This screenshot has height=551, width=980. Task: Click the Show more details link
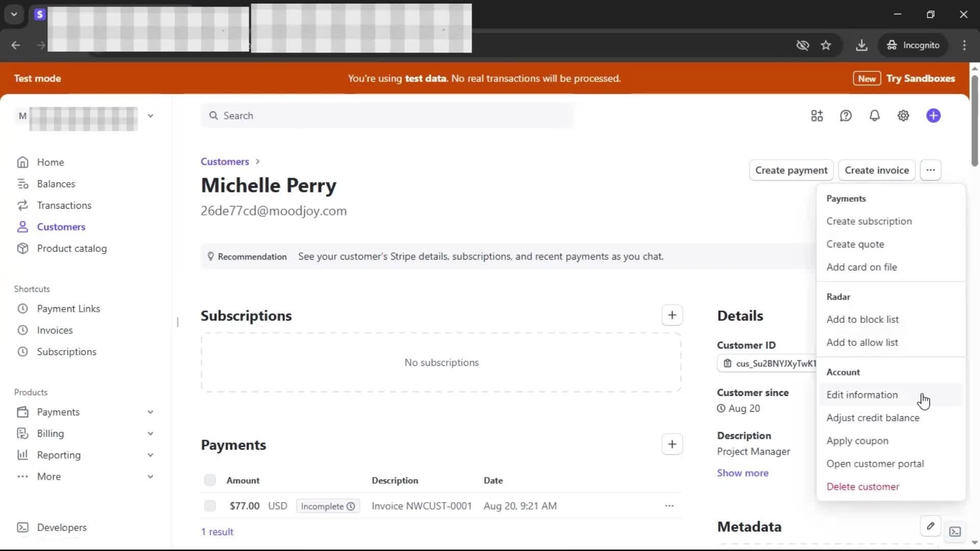click(x=743, y=473)
